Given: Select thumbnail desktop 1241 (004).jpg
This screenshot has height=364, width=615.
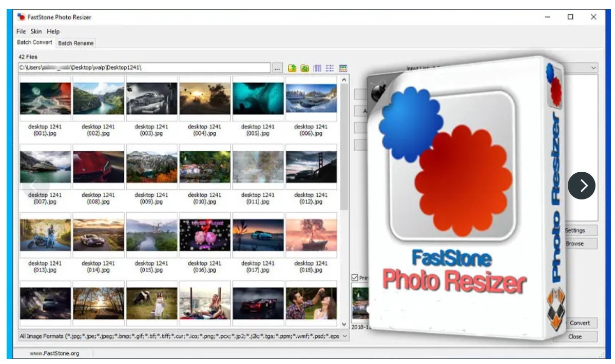Looking at the screenshot, I should 205,98.
